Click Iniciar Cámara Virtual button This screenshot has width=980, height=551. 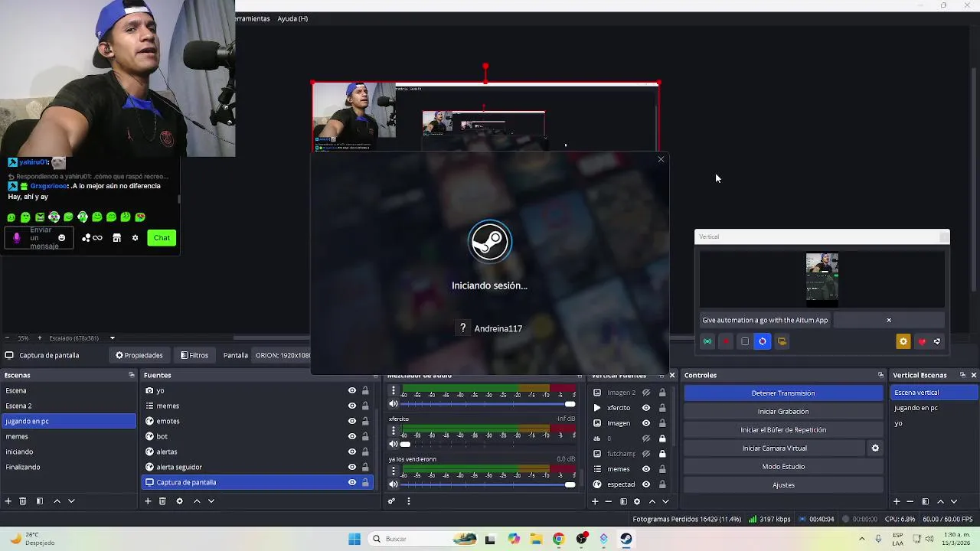click(x=774, y=448)
